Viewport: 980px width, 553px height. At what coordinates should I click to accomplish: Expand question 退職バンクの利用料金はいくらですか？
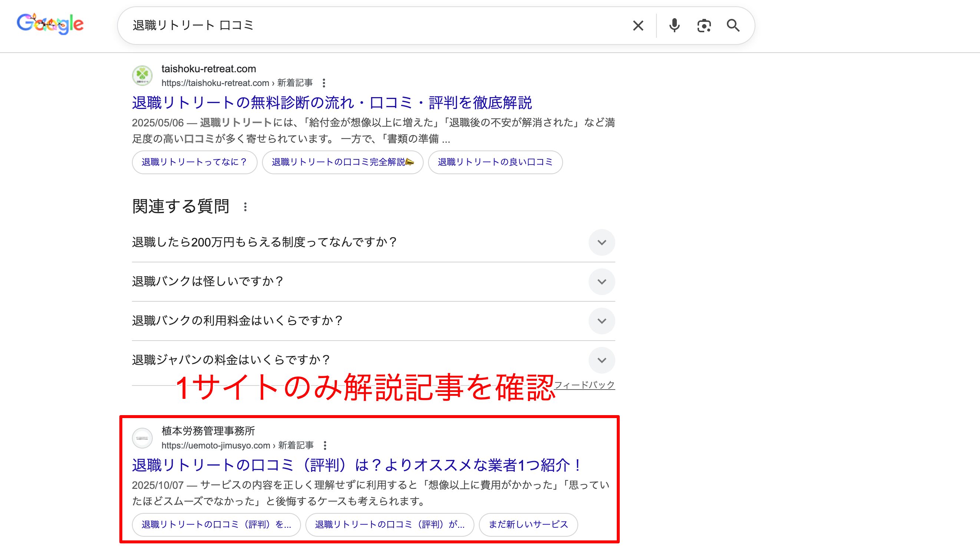pyautogui.click(x=373, y=321)
